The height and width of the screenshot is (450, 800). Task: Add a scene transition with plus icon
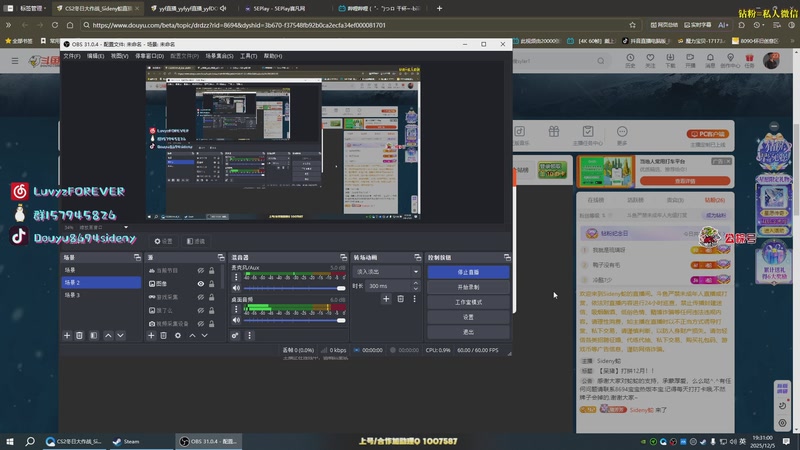(x=386, y=299)
